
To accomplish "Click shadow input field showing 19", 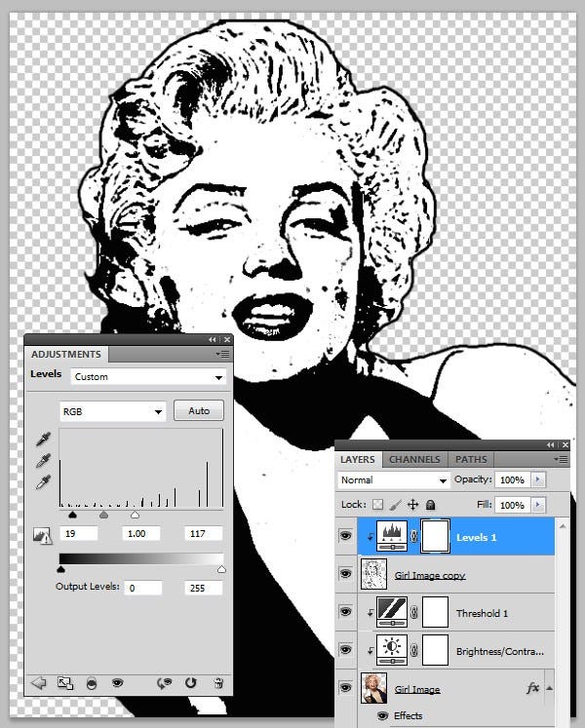I will pyautogui.click(x=79, y=533).
